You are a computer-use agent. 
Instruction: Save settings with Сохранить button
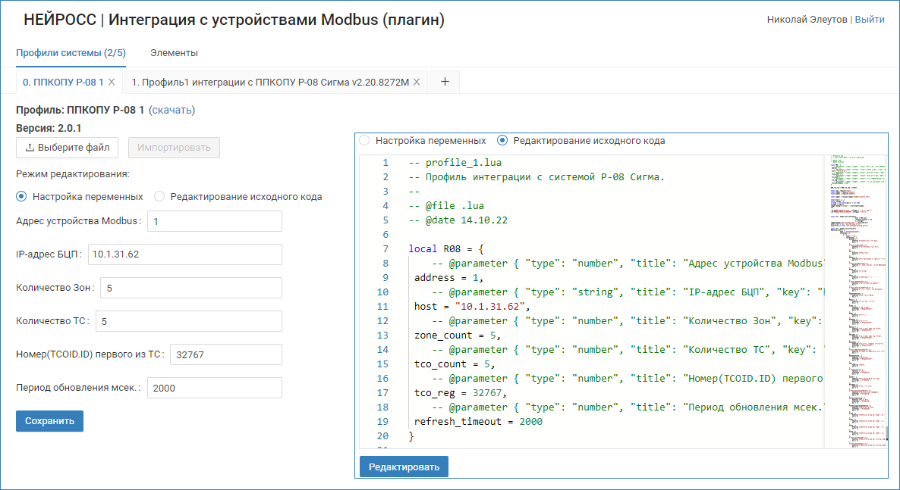click(49, 421)
